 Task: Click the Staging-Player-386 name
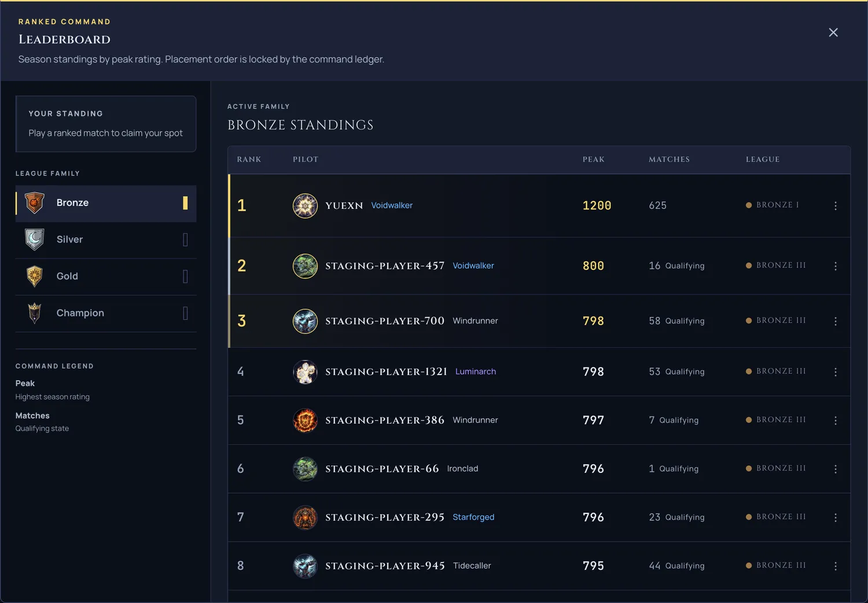[x=385, y=420]
